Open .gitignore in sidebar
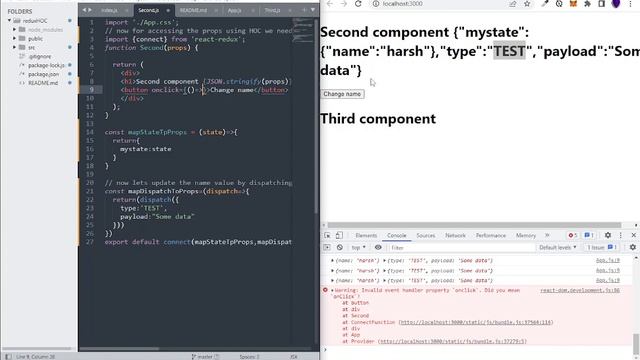This screenshot has width=640, height=360. (x=40, y=56)
